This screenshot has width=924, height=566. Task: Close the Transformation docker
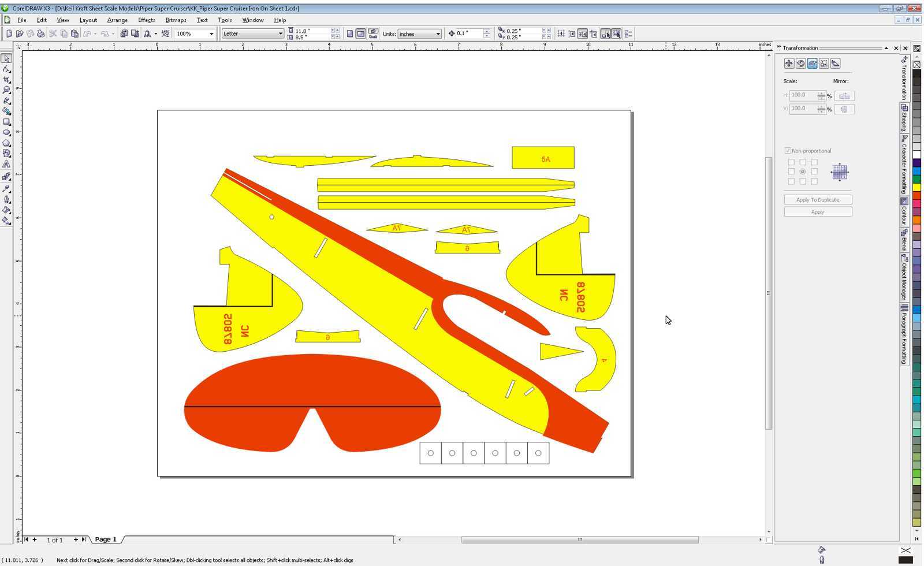896,48
